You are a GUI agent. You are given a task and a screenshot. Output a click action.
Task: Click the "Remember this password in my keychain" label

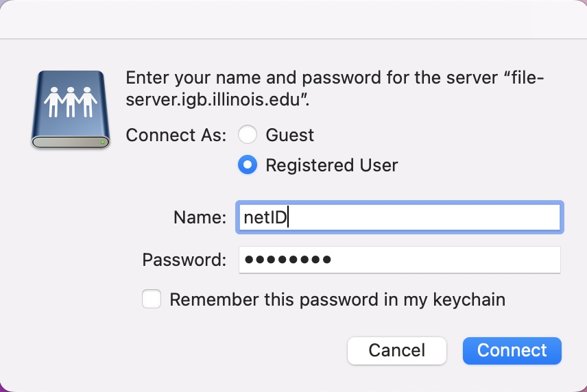pyautogui.click(x=337, y=299)
